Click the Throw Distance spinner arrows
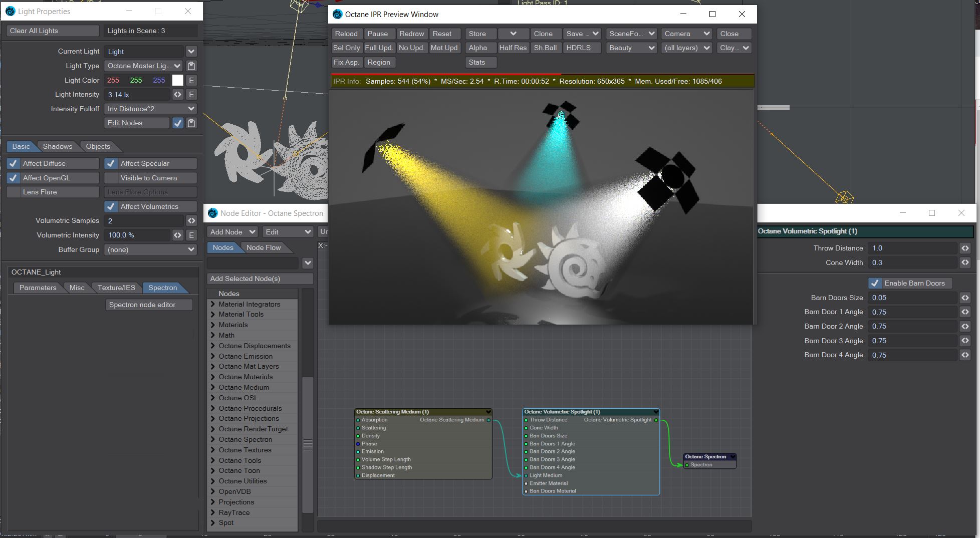 point(965,248)
